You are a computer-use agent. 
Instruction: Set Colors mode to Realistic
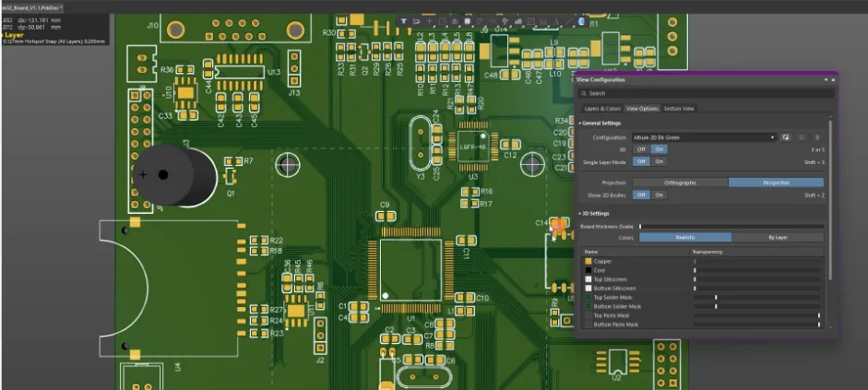click(685, 237)
